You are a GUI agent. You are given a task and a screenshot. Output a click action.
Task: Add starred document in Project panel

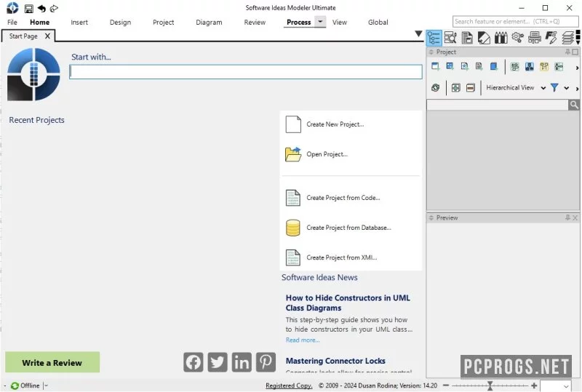(464, 66)
